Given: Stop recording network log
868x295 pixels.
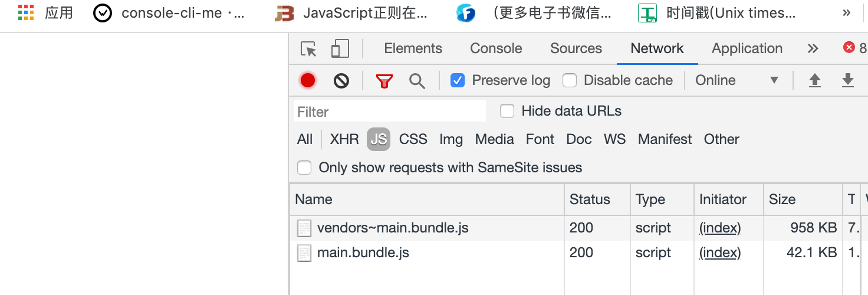Looking at the screenshot, I should 308,81.
